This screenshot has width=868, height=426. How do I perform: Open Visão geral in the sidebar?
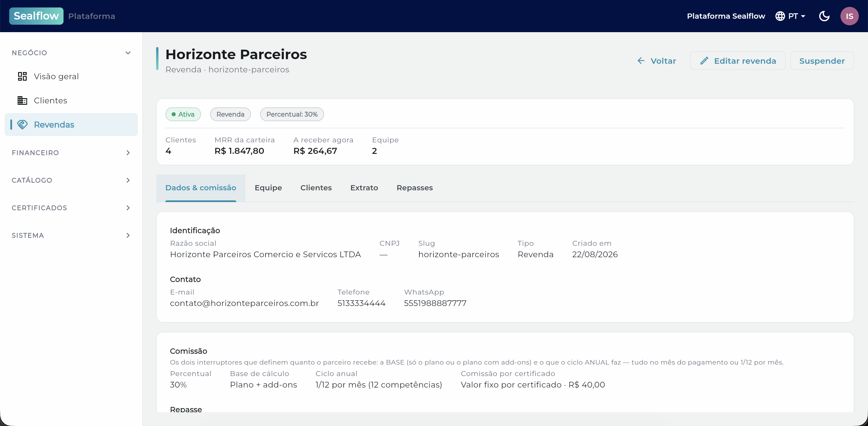[71, 76]
